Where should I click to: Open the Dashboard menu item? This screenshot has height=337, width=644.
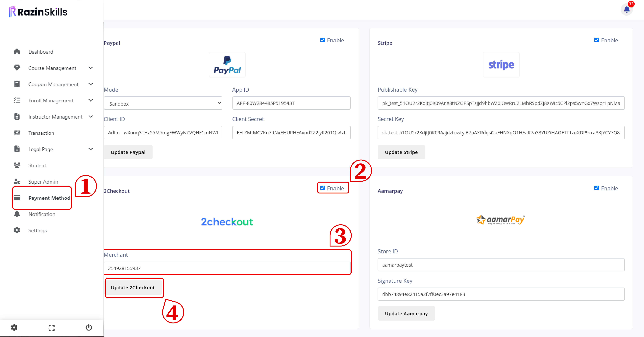[41, 52]
